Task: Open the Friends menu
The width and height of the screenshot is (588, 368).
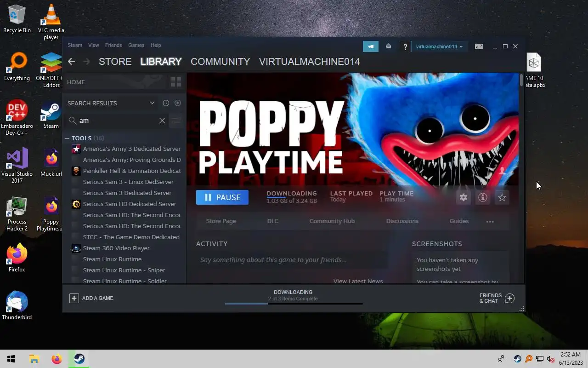Action: [x=113, y=45]
